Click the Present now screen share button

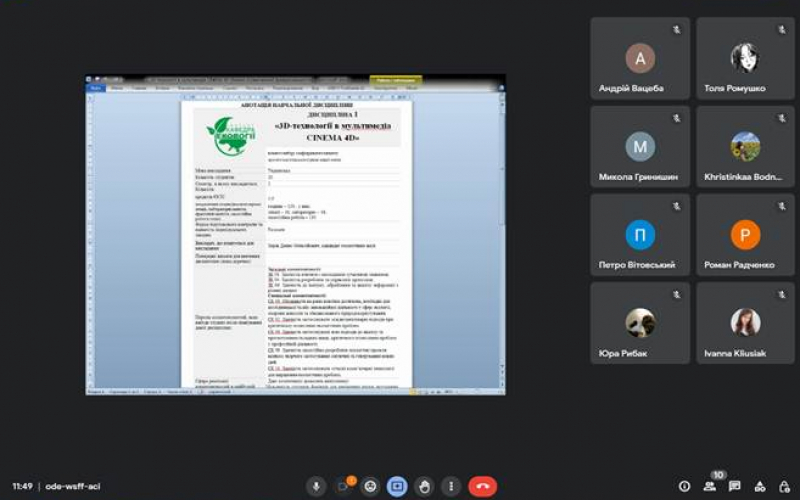pyautogui.click(x=397, y=486)
